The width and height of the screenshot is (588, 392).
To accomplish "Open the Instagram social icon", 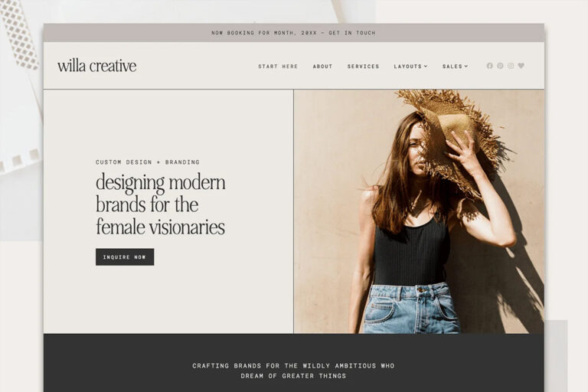I will 511,66.
